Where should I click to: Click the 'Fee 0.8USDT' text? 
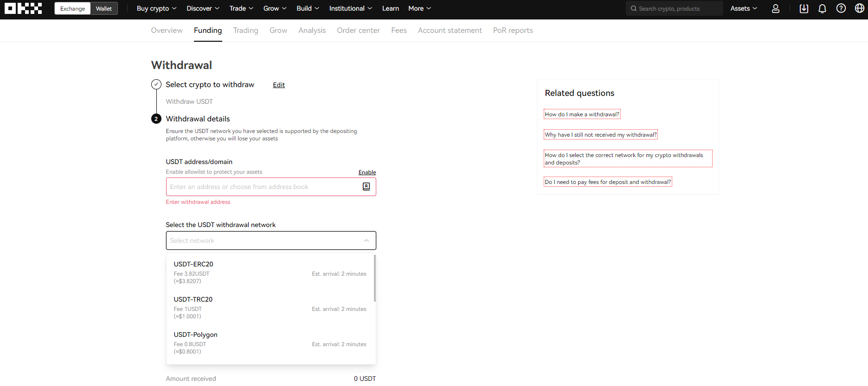pos(190,344)
